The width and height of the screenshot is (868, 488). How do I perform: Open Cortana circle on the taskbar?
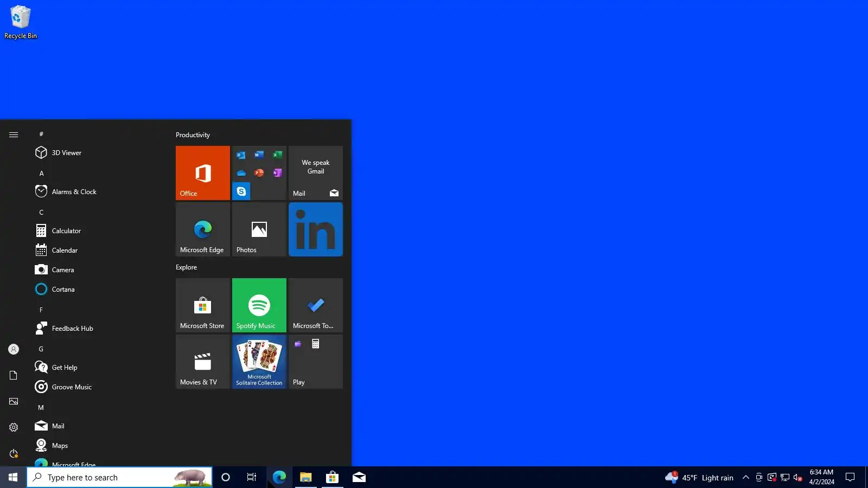click(226, 477)
